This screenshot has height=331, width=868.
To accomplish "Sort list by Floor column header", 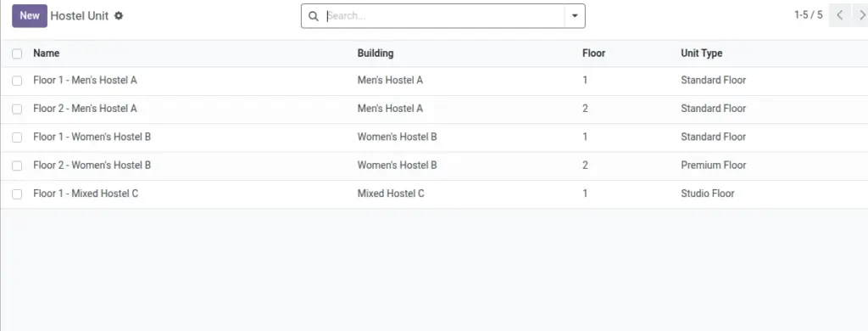I will pyautogui.click(x=593, y=53).
